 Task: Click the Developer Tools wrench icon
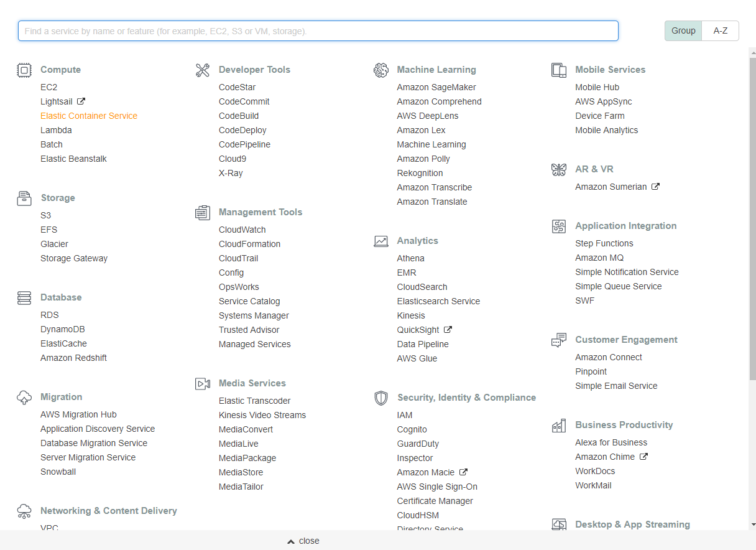coord(203,70)
